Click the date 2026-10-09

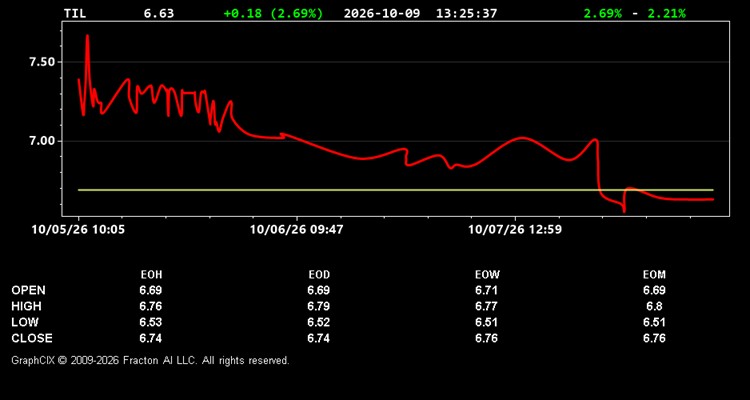point(382,13)
